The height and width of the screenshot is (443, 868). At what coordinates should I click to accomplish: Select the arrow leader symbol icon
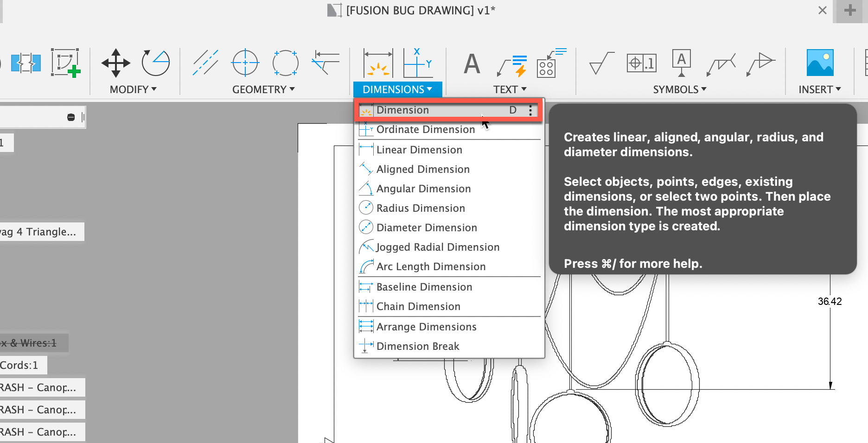761,64
